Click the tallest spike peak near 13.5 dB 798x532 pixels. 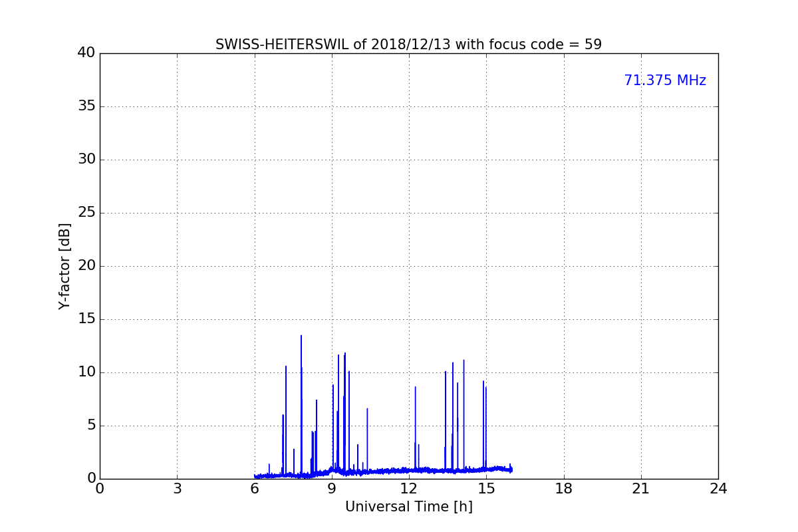[301, 336]
